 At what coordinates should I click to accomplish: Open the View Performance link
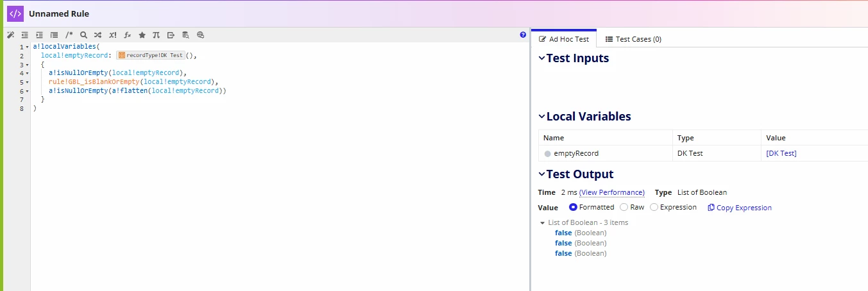[x=612, y=192]
